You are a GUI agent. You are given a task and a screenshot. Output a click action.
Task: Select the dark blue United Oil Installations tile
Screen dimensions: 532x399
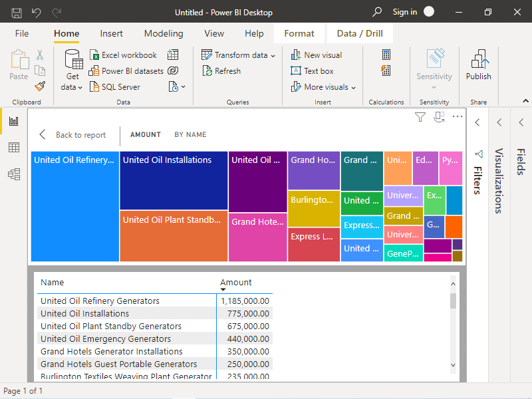pos(174,180)
